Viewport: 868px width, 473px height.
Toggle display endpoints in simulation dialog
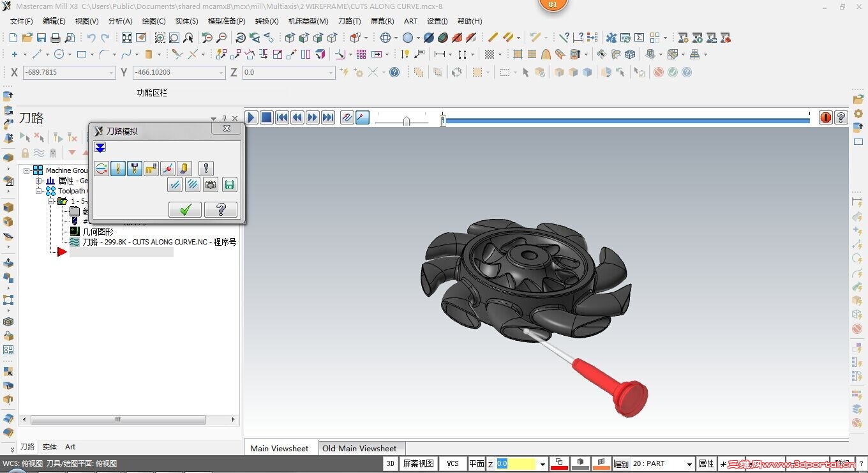(x=168, y=169)
